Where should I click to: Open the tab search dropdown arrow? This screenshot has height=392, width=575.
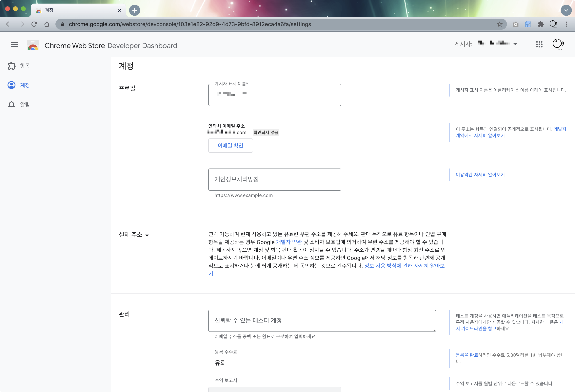(x=566, y=10)
